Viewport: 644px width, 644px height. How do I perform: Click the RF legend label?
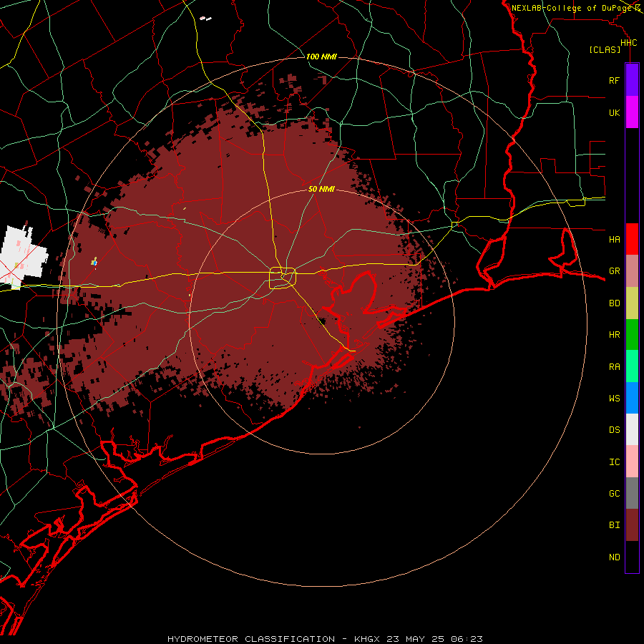click(x=614, y=80)
